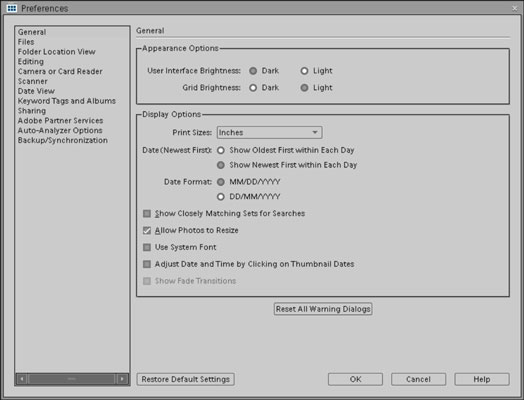This screenshot has height=400, width=524.
Task: Select Show Newest First within Each Day
Action: 221,165
